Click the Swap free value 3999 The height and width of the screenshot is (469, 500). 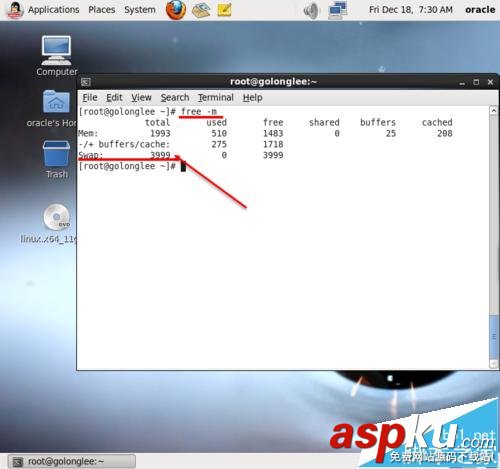tap(273, 155)
